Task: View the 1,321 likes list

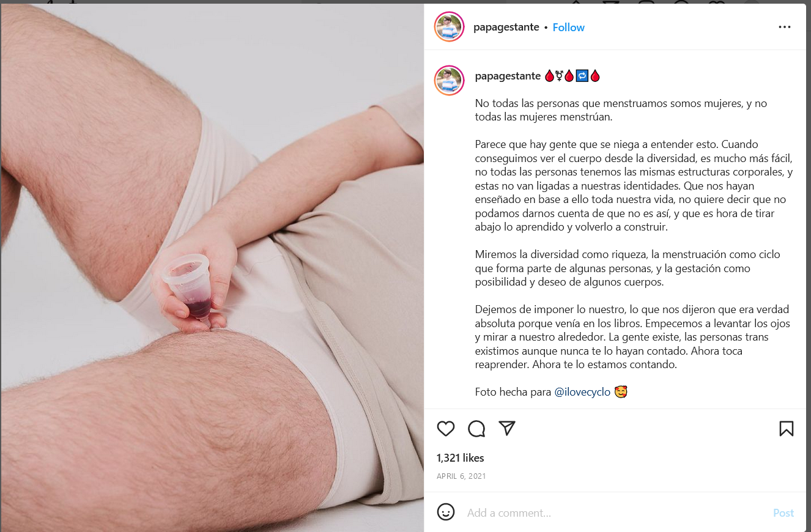Action: [x=460, y=458]
